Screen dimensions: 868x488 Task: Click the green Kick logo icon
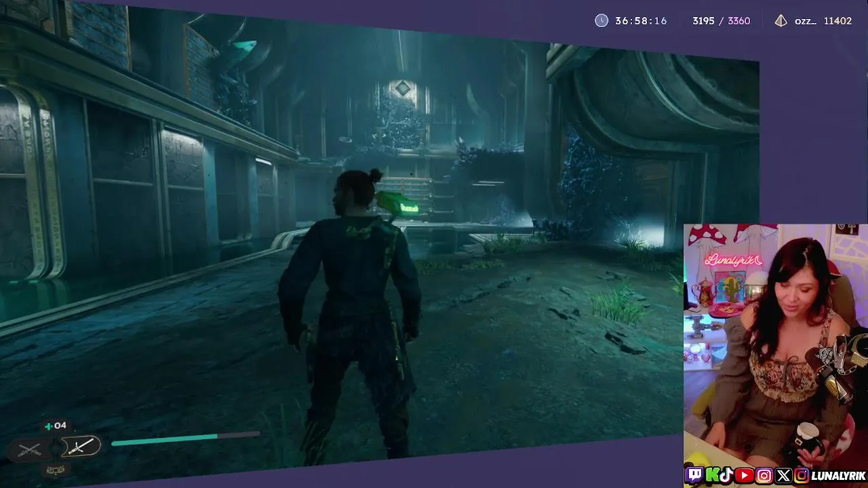click(x=712, y=475)
